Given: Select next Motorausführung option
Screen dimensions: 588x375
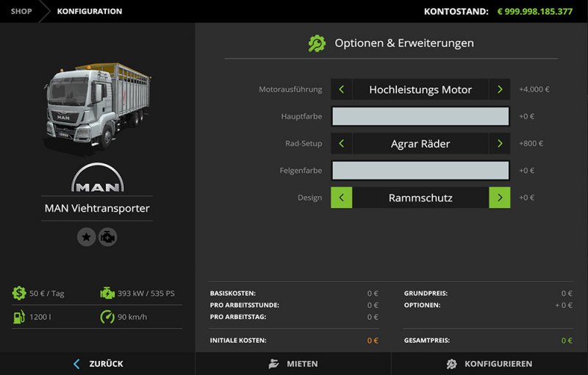Looking at the screenshot, I should (500, 90).
